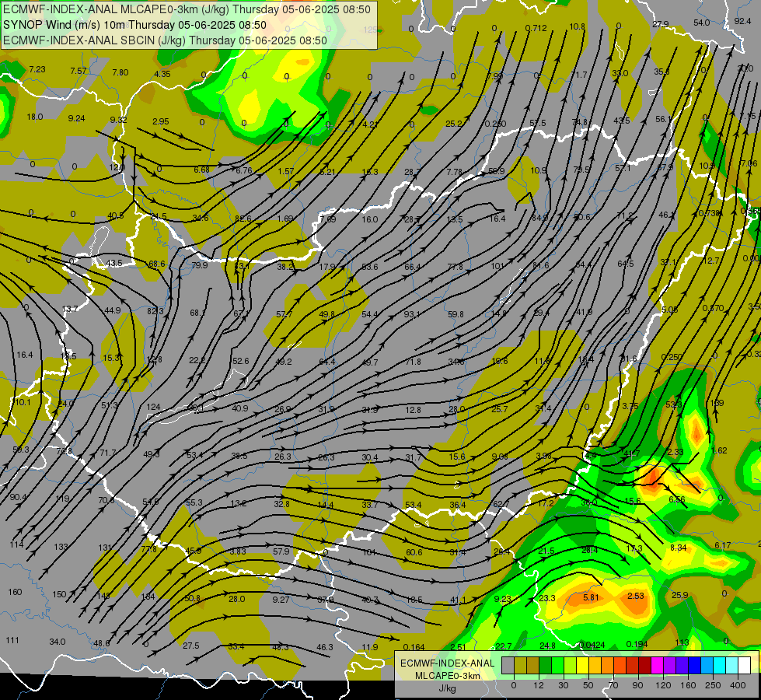Click the legend scale value '120'

pos(664,685)
